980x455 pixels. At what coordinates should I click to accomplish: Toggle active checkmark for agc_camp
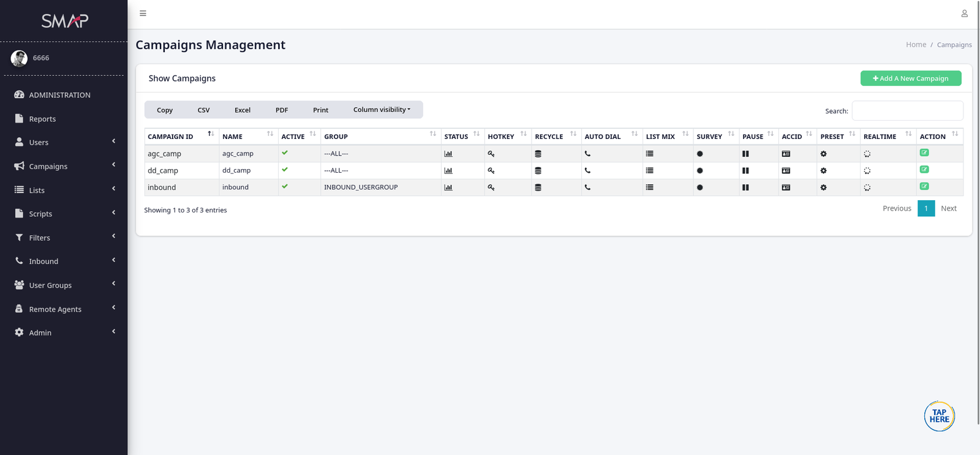point(285,153)
